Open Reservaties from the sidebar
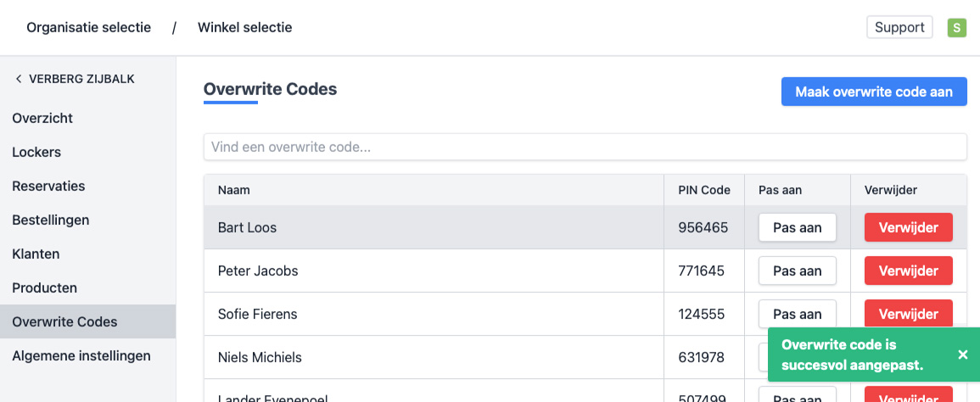Image resolution: width=980 pixels, height=402 pixels. pyautogui.click(x=48, y=186)
